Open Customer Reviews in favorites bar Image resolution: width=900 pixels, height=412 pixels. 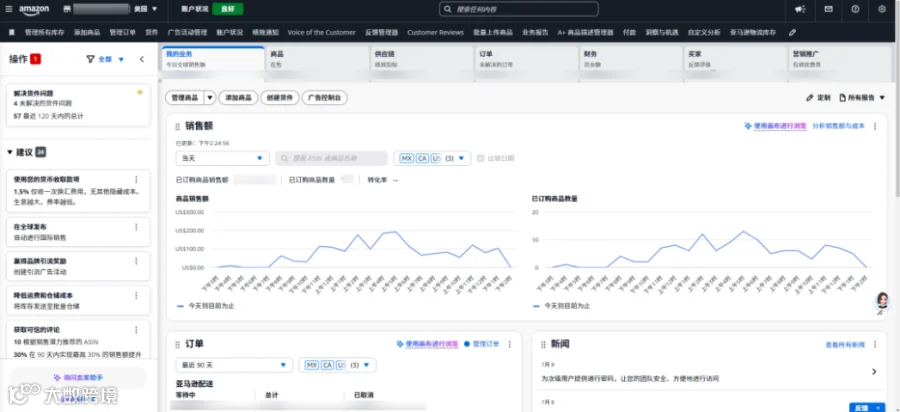436,33
